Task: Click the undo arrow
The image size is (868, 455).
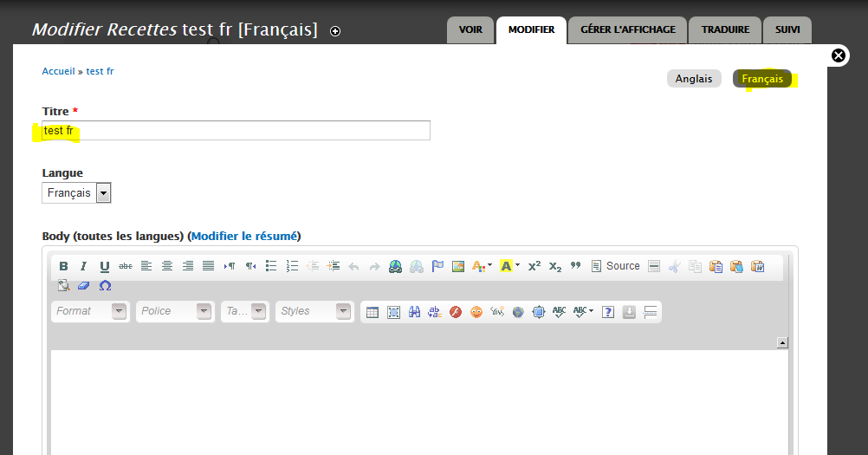Action: pyautogui.click(x=354, y=267)
